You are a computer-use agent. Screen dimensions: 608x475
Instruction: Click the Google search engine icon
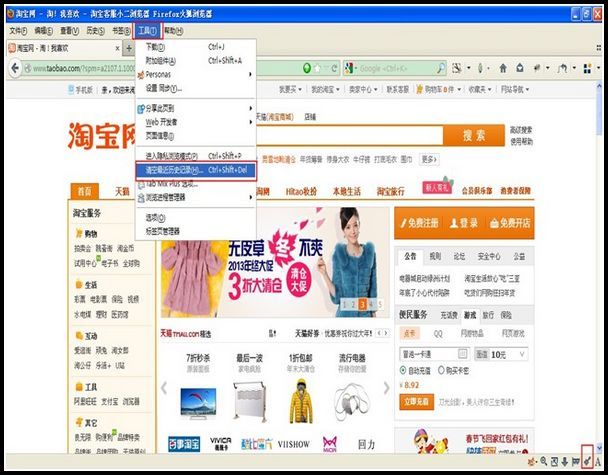coord(348,68)
